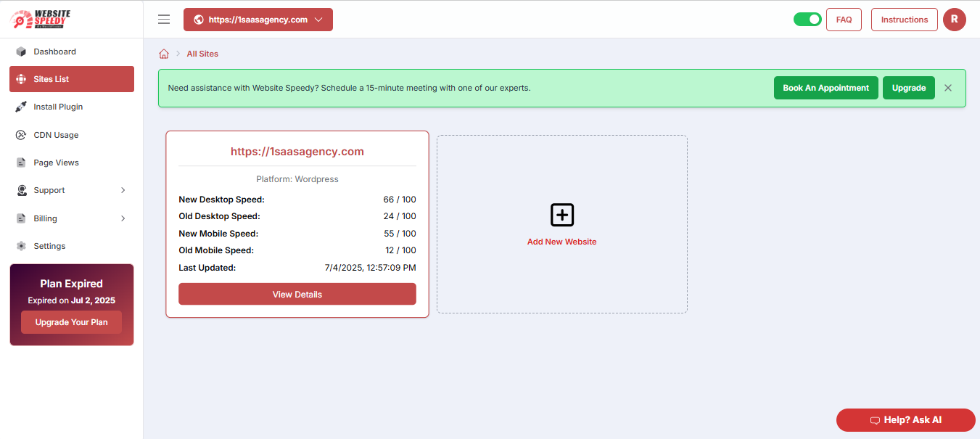Click the plus icon to add website

point(562,215)
